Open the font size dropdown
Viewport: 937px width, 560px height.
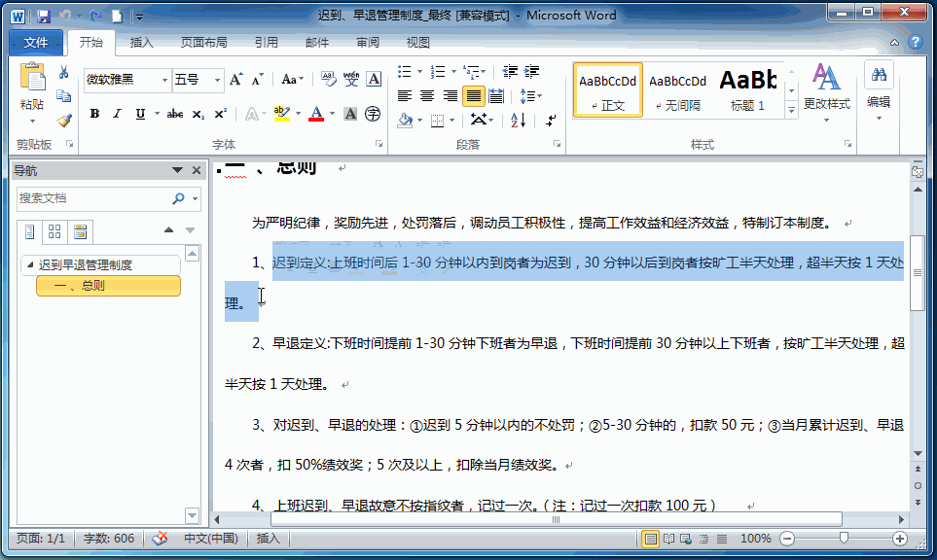tap(216, 80)
